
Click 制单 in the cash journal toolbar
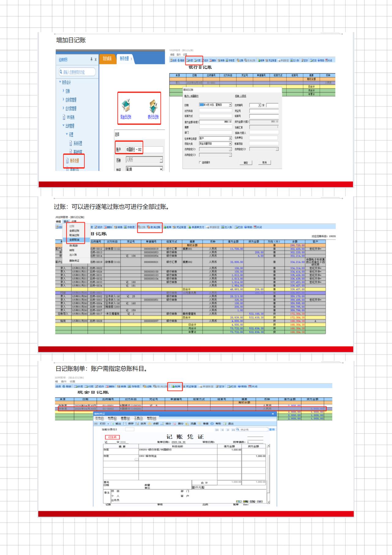coord(175,386)
